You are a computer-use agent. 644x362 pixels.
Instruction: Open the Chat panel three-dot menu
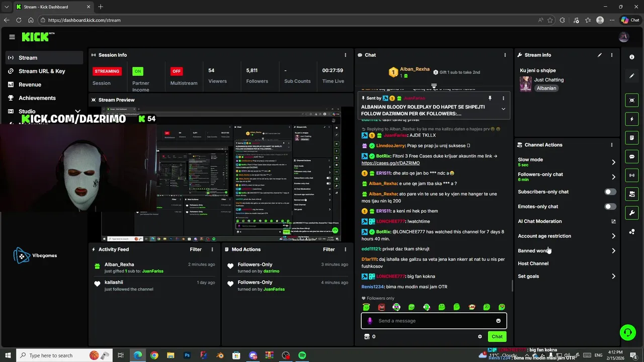tap(505, 55)
